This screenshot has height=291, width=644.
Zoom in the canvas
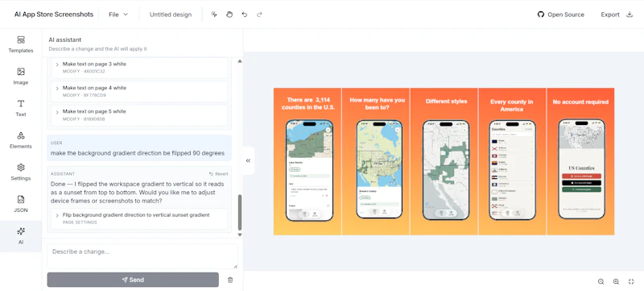point(616,281)
